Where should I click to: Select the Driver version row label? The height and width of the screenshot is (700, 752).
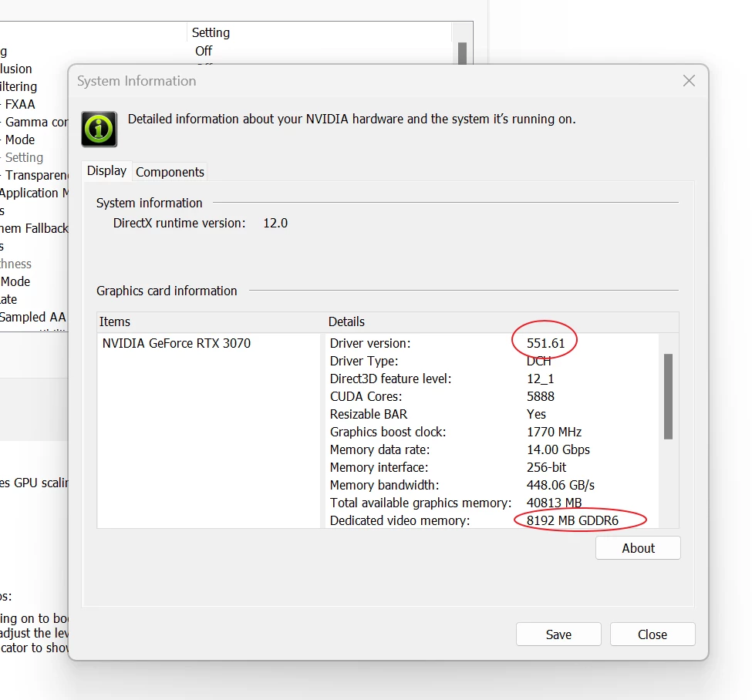point(369,343)
